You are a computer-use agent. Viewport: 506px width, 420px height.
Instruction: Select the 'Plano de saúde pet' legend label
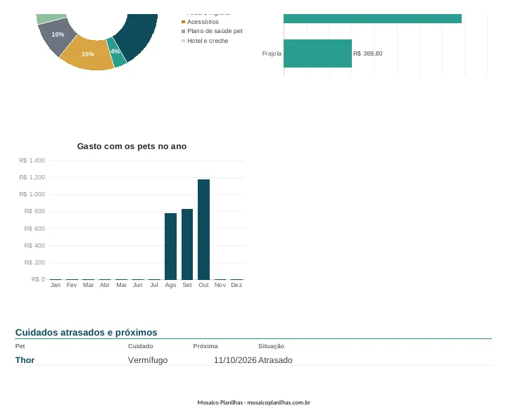pos(215,31)
